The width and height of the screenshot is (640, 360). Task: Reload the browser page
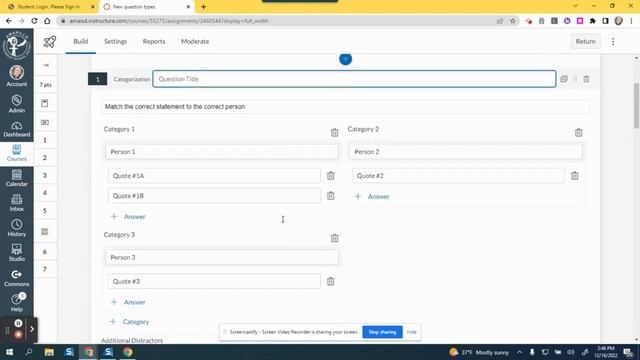[34, 21]
